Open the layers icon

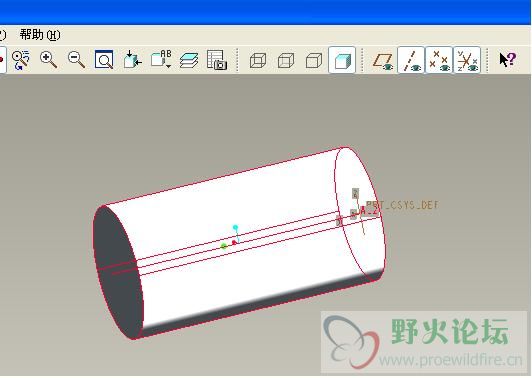189,60
